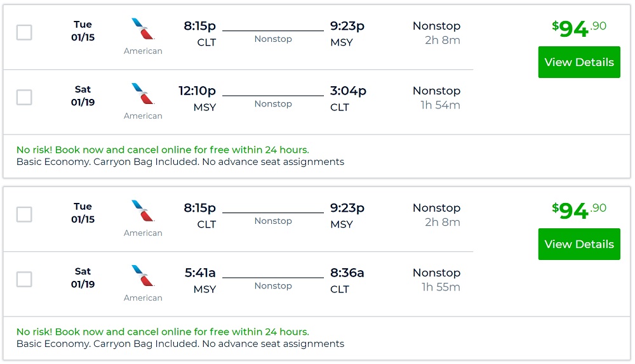This screenshot has width=635, height=364.
Task: Click American logo on second result's outbound flight
Action: 143,211
